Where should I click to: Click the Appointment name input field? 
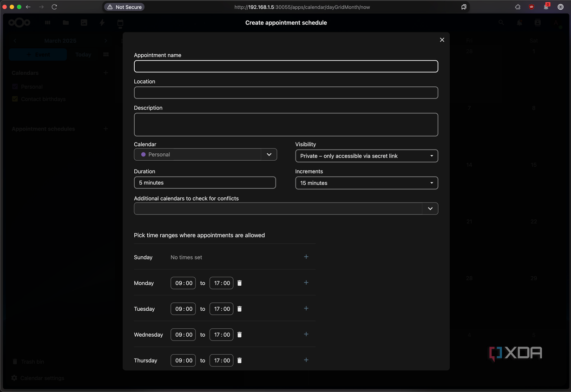(x=286, y=66)
